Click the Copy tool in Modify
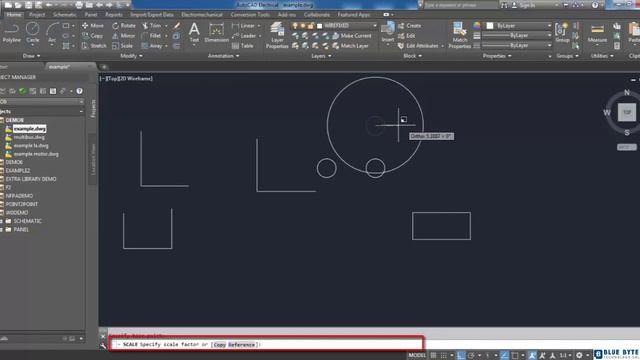This screenshot has width=640, height=360. point(92,36)
